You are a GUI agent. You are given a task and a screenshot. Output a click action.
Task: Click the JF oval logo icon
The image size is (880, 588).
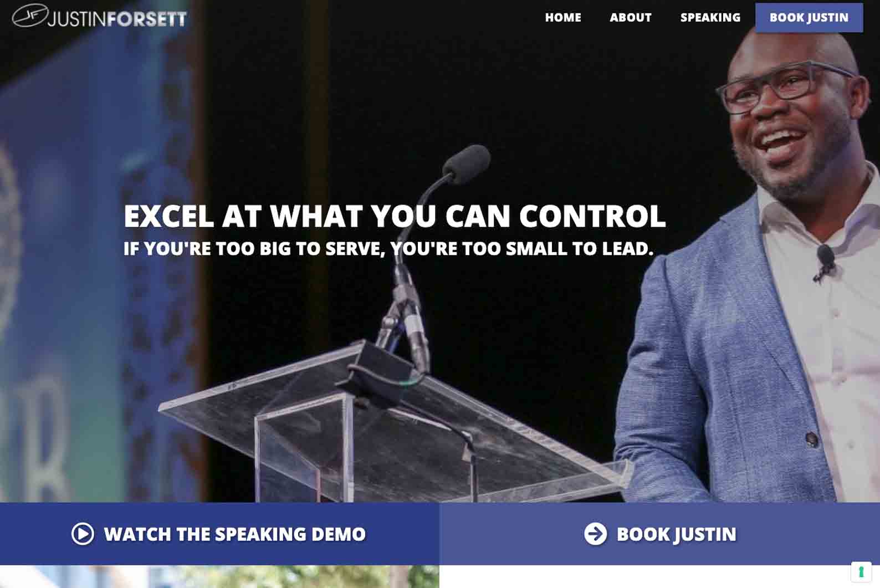pos(30,15)
